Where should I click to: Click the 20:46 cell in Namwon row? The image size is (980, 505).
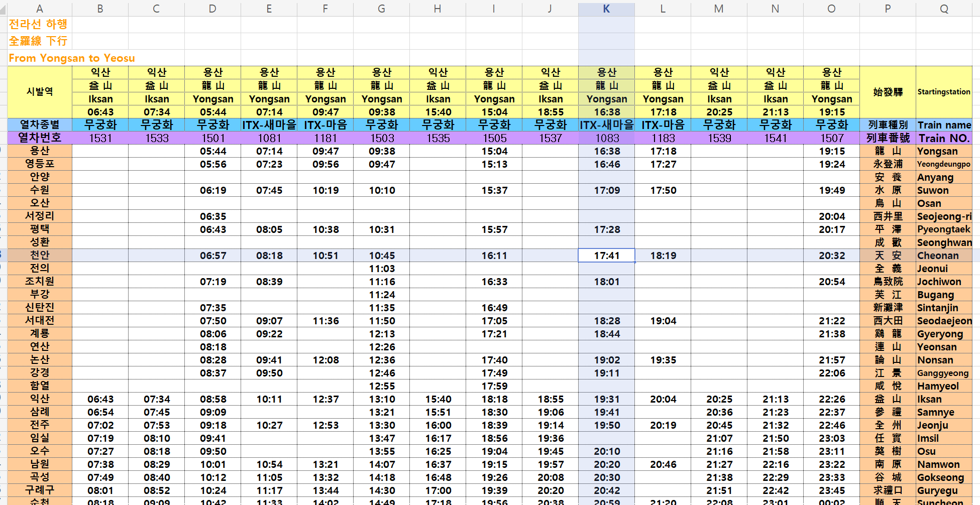pyautogui.click(x=663, y=464)
